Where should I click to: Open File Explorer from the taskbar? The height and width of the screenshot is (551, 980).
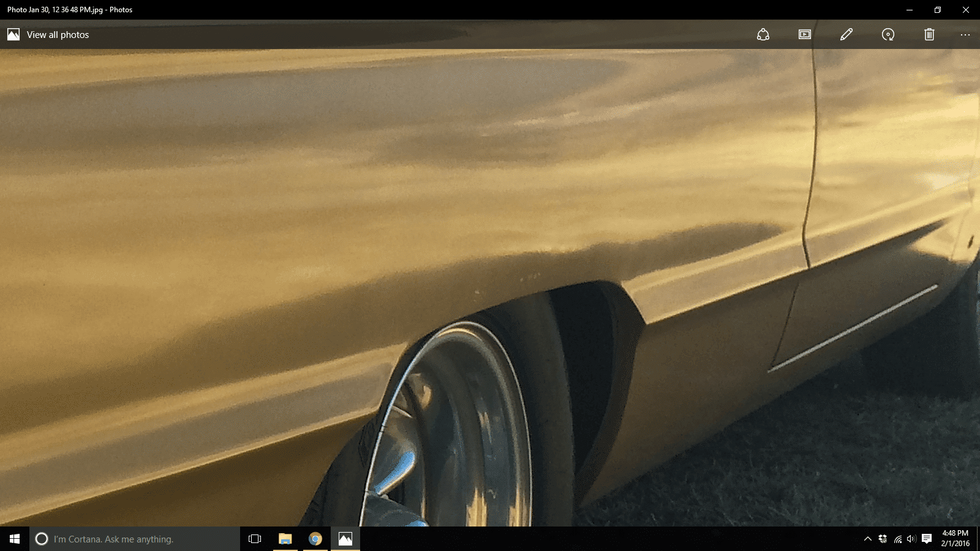coord(285,539)
